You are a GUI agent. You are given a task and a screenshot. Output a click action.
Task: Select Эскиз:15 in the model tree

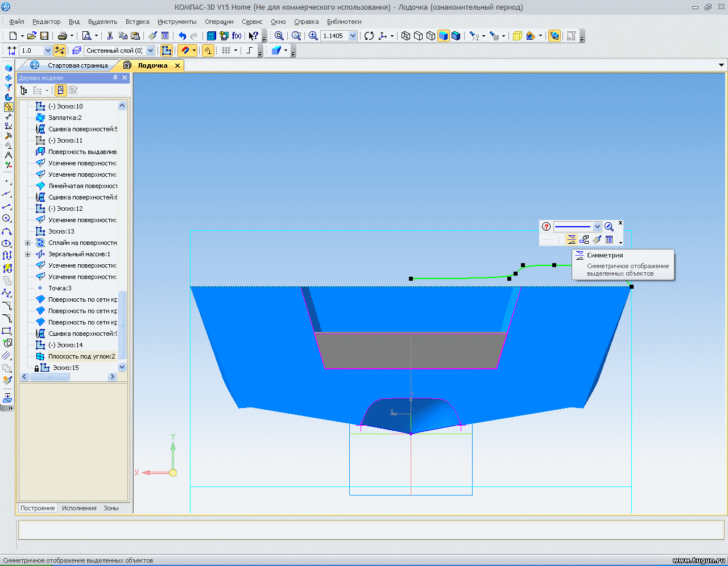coord(66,368)
